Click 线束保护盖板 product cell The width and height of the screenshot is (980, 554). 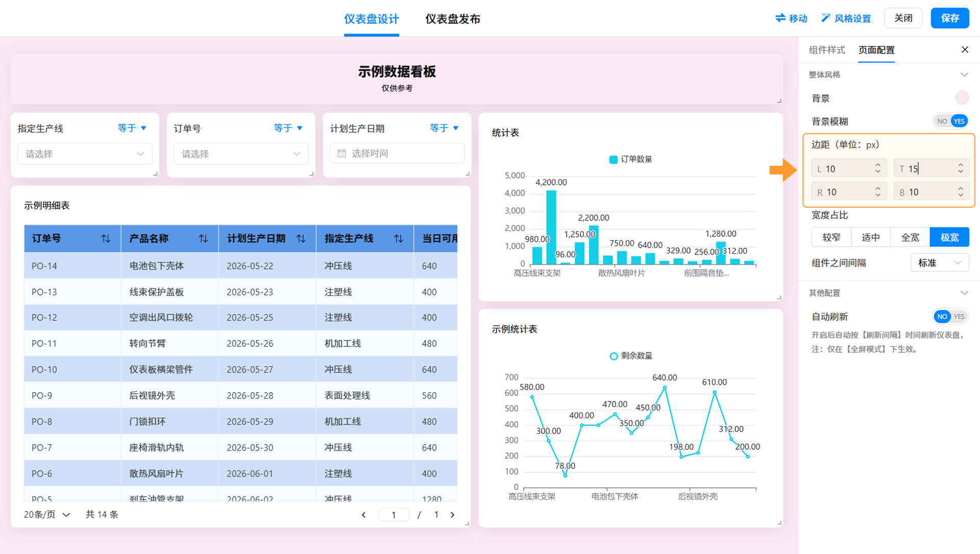click(x=169, y=292)
